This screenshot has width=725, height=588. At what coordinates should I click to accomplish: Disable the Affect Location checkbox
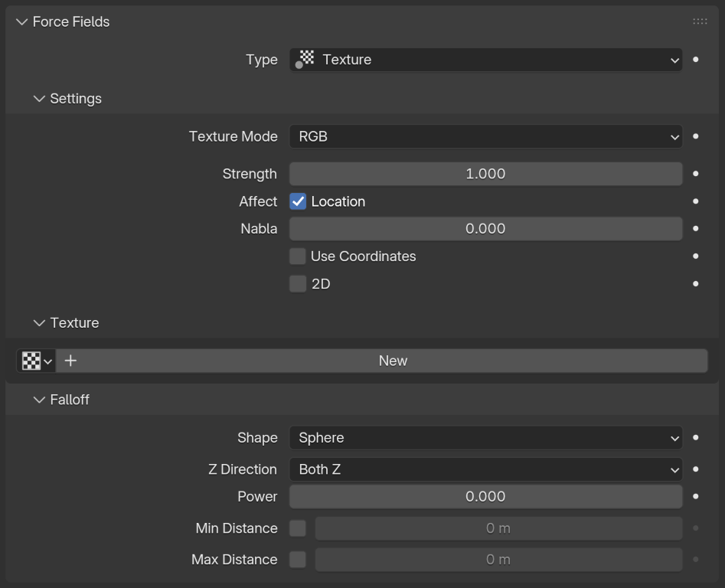coord(297,201)
